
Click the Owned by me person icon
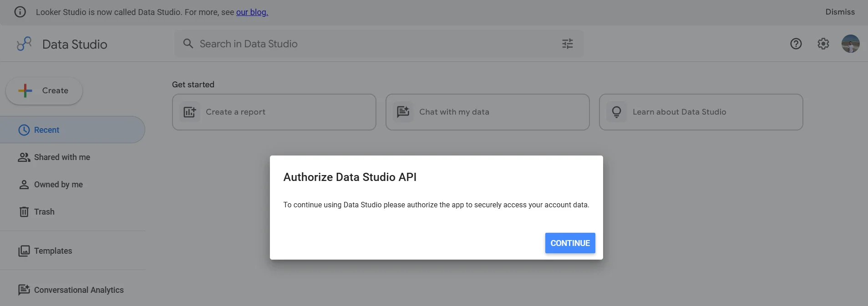[24, 185]
